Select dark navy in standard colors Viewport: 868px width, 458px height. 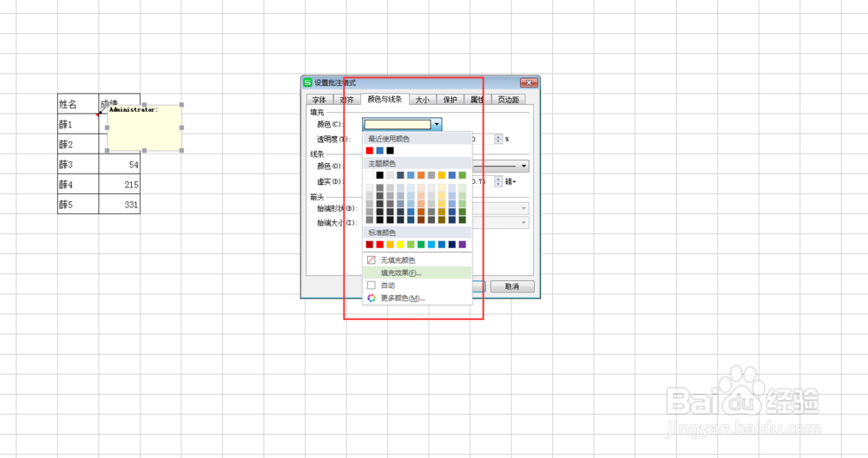point(452,245)
